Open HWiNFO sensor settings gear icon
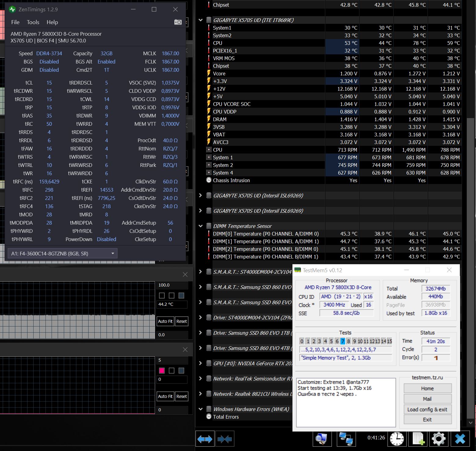 [x=439, y=439]
